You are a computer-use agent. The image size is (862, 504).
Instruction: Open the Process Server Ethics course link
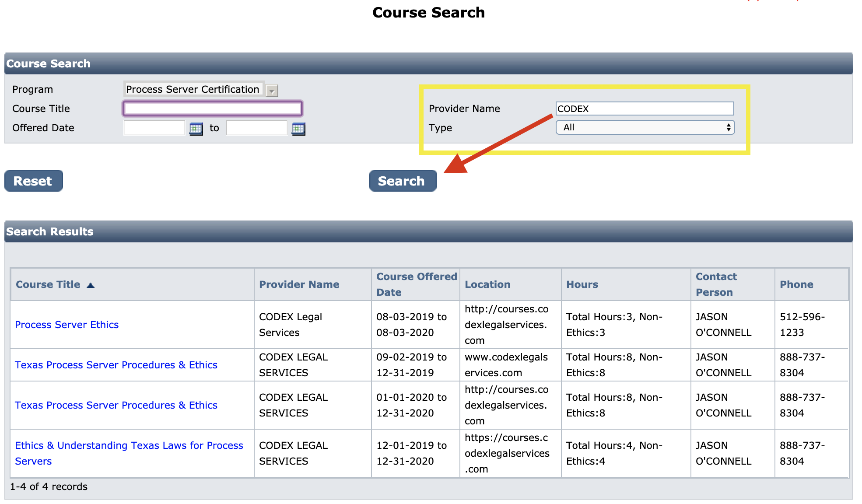click(x=67, y=325)
